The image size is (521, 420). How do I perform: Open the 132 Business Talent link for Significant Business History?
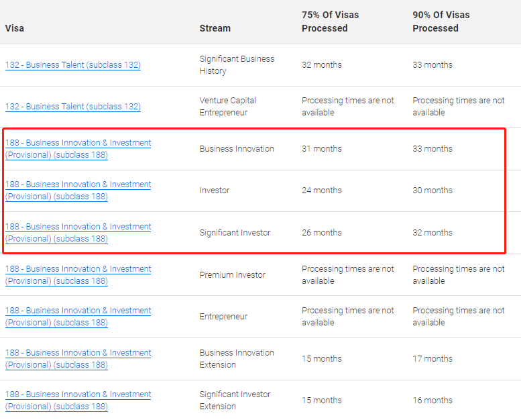pyautogui.click(x=73, y=65)
